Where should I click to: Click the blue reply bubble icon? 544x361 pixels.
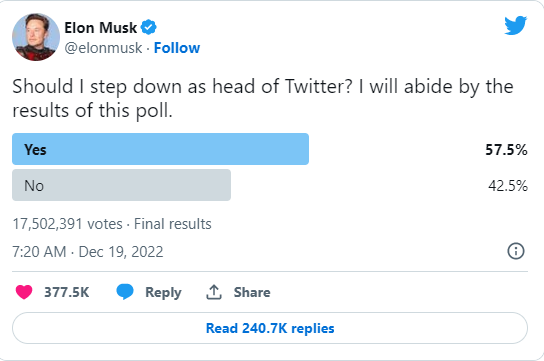tap(125, 292)
